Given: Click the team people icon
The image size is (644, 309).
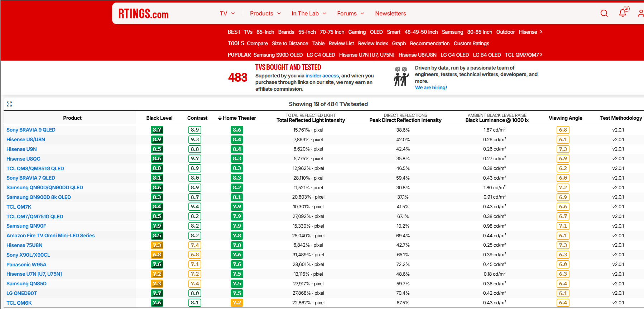Looking at the screenshot, I should tap(401, 77).
